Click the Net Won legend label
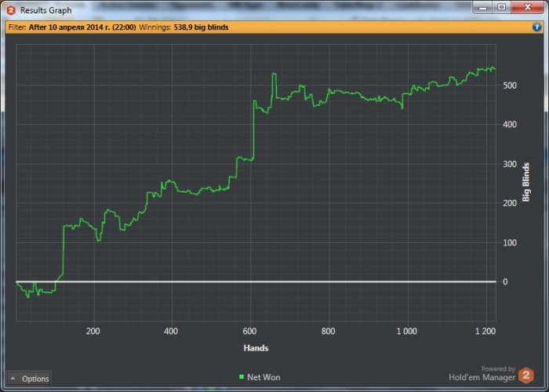The width and height of the screenshot is (549, 392). 264,377
